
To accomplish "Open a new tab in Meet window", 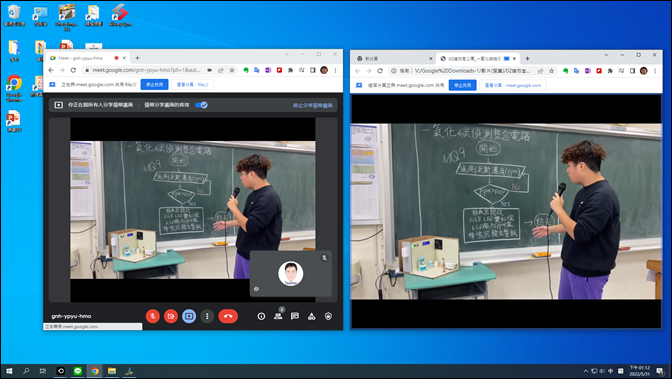I will [138, 58].
